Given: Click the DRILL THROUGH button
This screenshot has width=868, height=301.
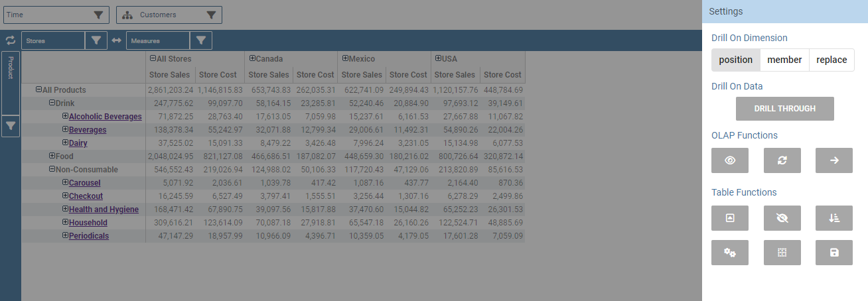Looking at the screenshot, I should (785, 109).
